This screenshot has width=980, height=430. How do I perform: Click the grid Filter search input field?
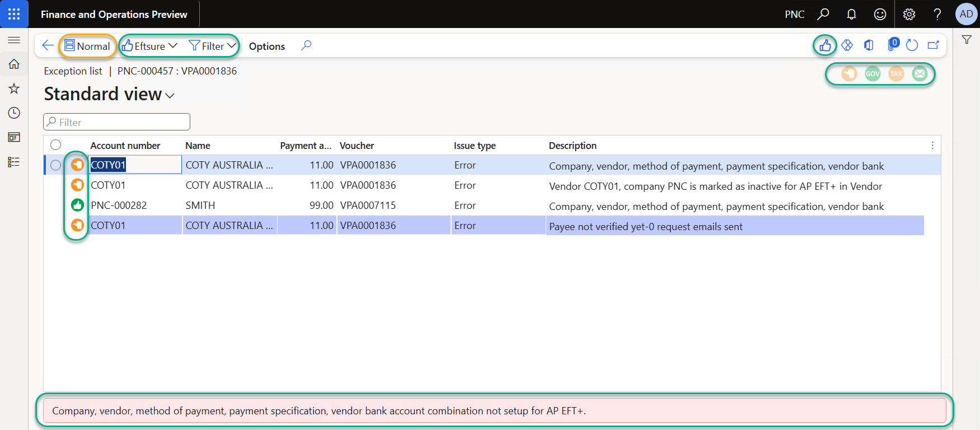117,122
